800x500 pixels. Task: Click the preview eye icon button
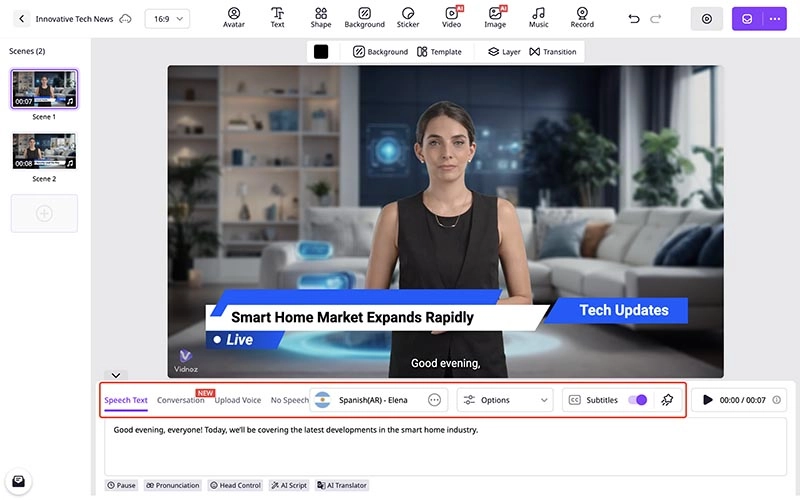coord(707,19)
